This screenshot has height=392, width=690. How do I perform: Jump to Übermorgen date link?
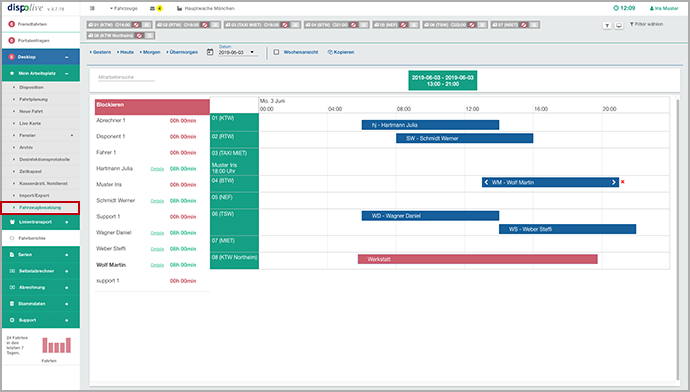[x=182, y=52]
